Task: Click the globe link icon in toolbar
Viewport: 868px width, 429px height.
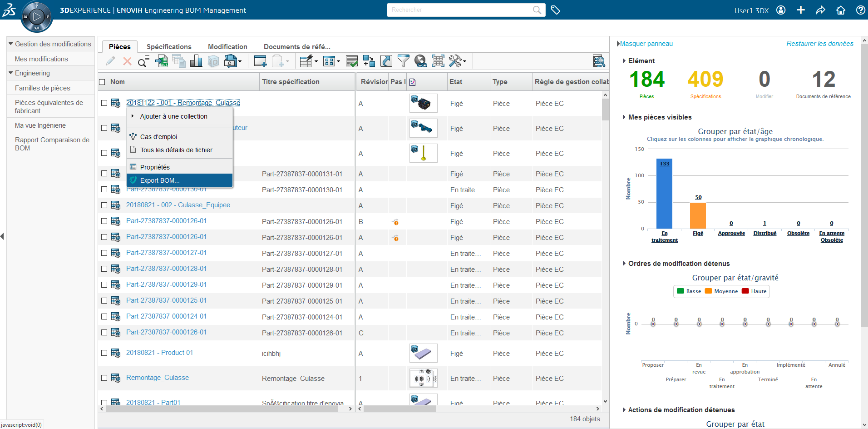Action: click(x=420, y=61)
